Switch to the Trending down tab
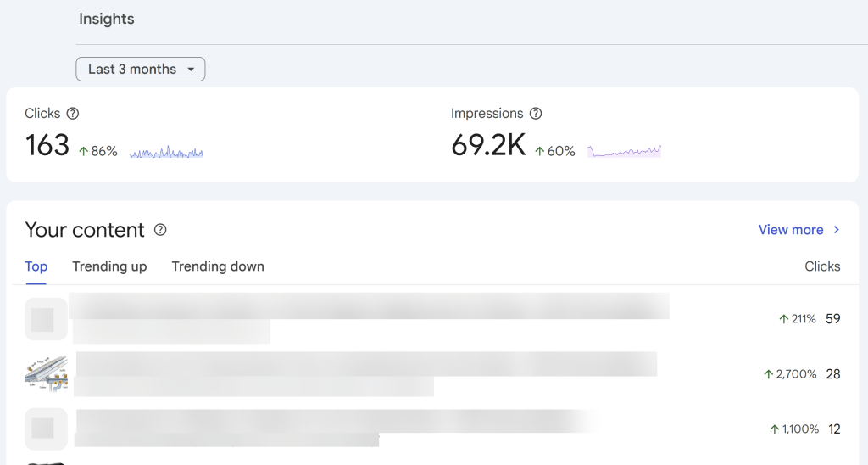868x465 pixels. click(218, 266)
